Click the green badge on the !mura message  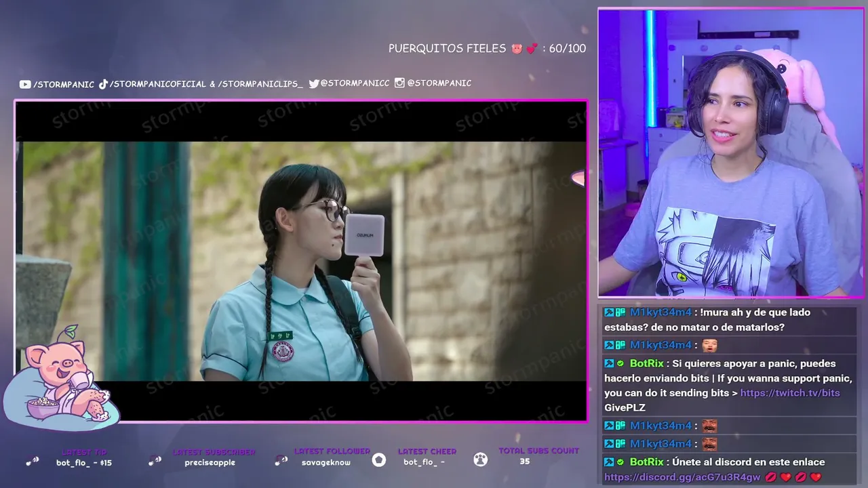click(620, 312)
